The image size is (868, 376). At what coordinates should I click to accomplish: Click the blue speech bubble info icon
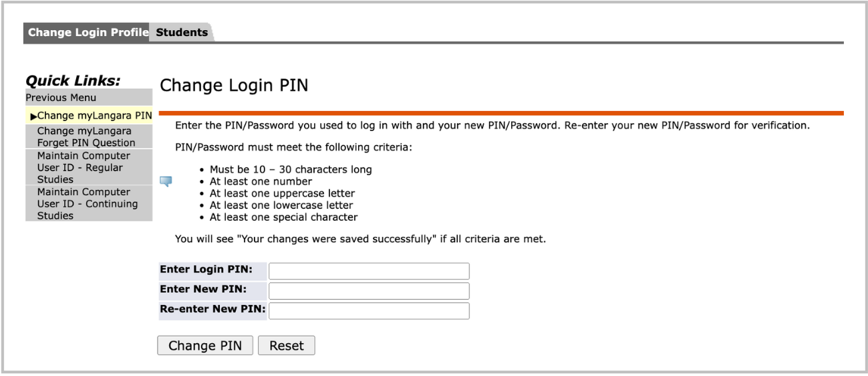(166, 181)
